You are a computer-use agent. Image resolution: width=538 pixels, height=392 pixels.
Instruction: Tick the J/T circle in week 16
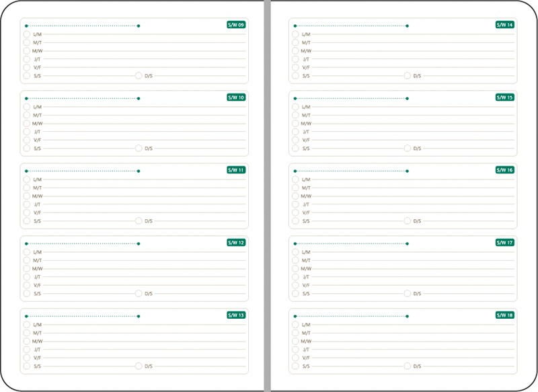point(295,204)
